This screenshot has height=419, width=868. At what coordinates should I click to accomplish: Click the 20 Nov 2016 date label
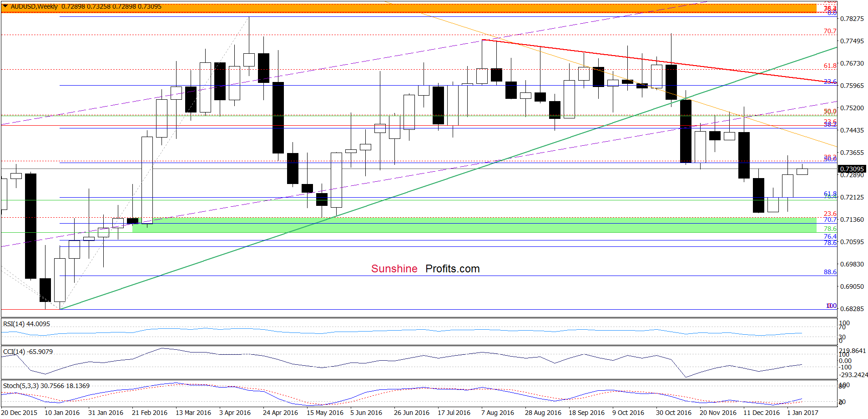pyautogui.click(x=718, y=413)
